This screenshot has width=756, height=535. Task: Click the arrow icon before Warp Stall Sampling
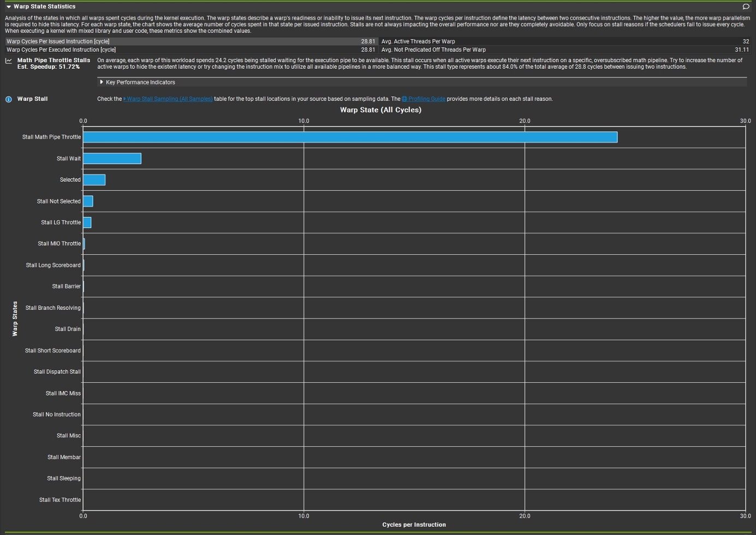124,99
